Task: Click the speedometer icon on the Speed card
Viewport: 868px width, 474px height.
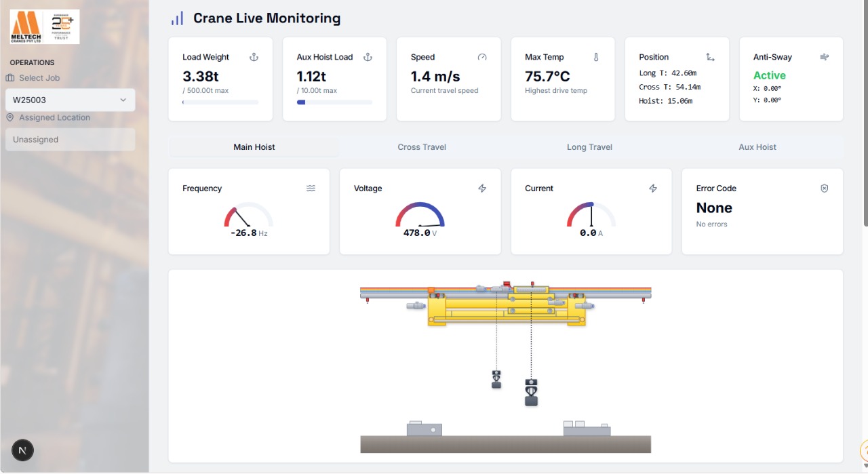Action: click(481, 57)
